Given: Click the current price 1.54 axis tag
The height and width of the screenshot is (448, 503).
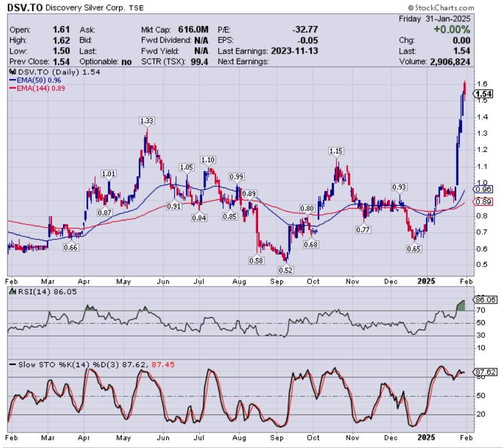Looking at the screenshot, I should point(483,94).
